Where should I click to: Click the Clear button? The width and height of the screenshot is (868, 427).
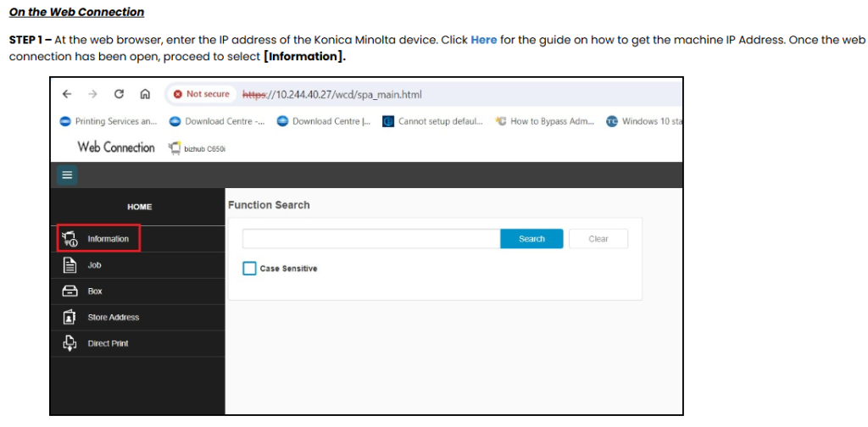coord(598,239)
